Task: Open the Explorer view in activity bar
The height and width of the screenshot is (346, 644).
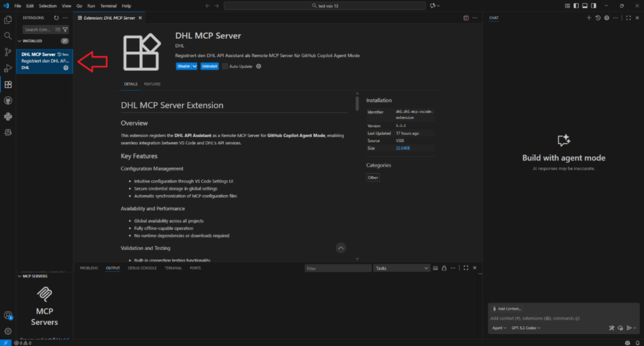Action: click(x=8, y=20)
